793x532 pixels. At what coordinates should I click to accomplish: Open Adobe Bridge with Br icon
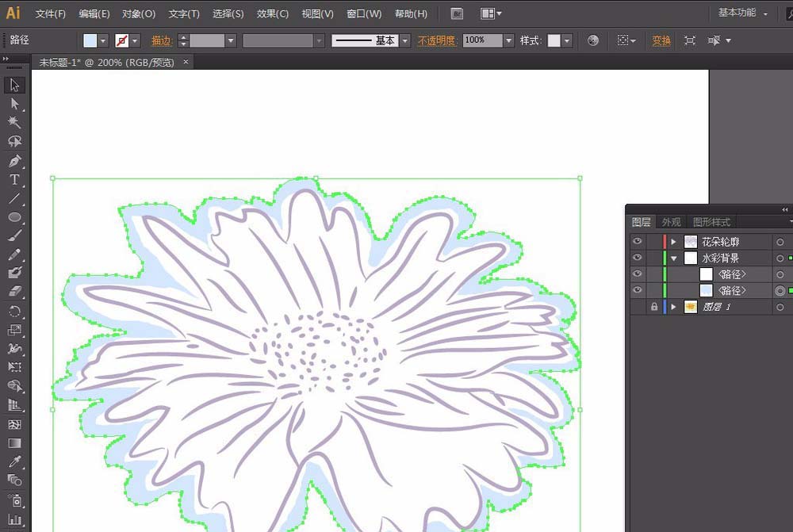point(457,13)
